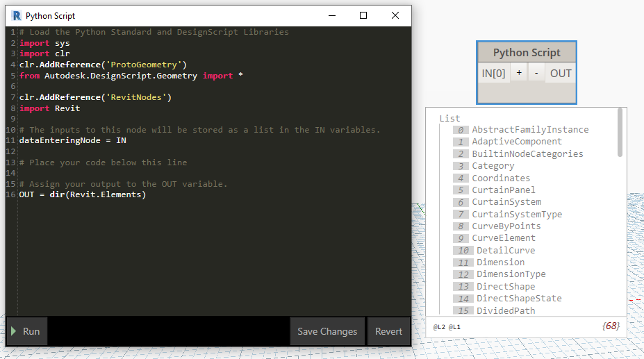
Task: Select list item BuiltinNodeCategories
Action: point(527,154)
